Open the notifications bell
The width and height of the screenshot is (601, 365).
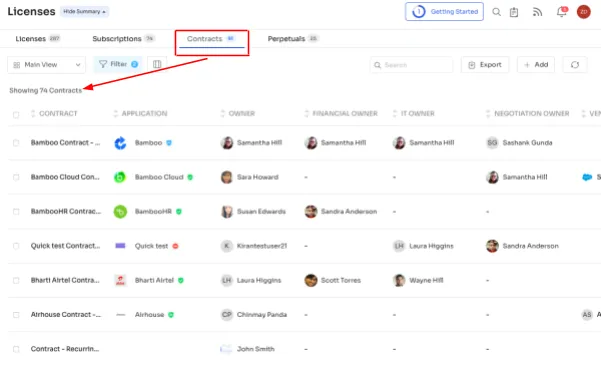[562, 12]
